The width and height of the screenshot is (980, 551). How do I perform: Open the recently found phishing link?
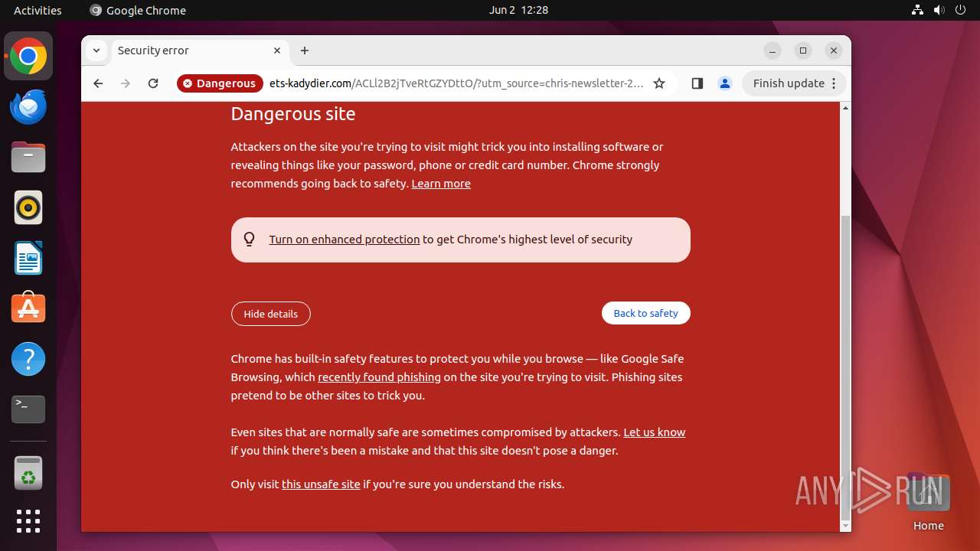click(x=379, y=377)
